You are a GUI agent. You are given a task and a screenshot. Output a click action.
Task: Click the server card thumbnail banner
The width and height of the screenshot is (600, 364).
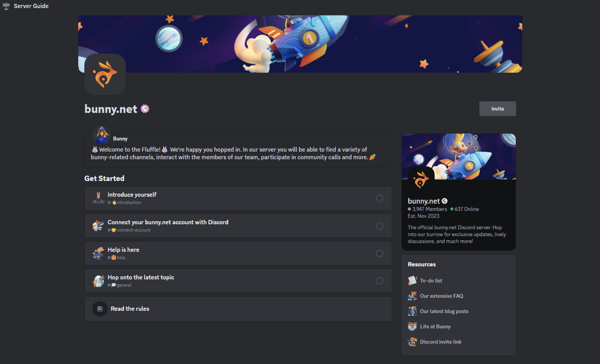(459, 156)
